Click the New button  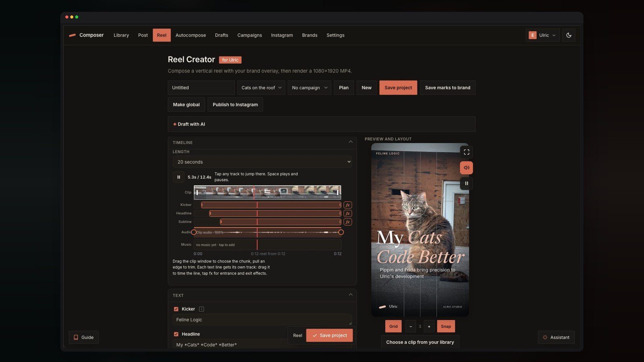click(367, 88)
